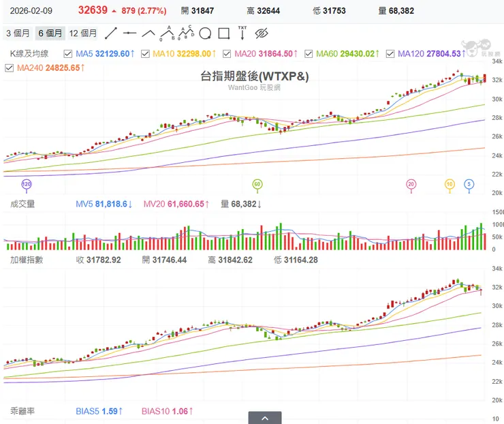Click the MV20 61,660.65 value

[176, 204]
